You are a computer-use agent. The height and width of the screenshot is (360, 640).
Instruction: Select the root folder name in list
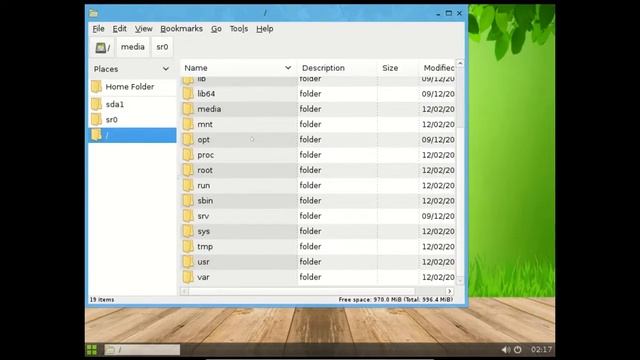[205, 170]
